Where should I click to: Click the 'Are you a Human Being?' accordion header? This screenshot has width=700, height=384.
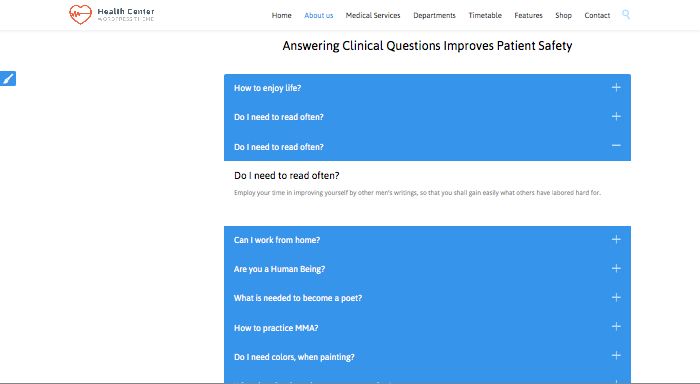pyautogui.click(x=427, y=269)
